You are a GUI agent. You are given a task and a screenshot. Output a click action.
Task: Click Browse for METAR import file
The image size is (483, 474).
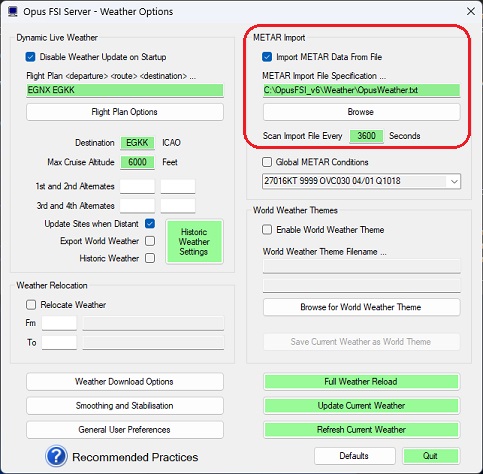(361, 112)
